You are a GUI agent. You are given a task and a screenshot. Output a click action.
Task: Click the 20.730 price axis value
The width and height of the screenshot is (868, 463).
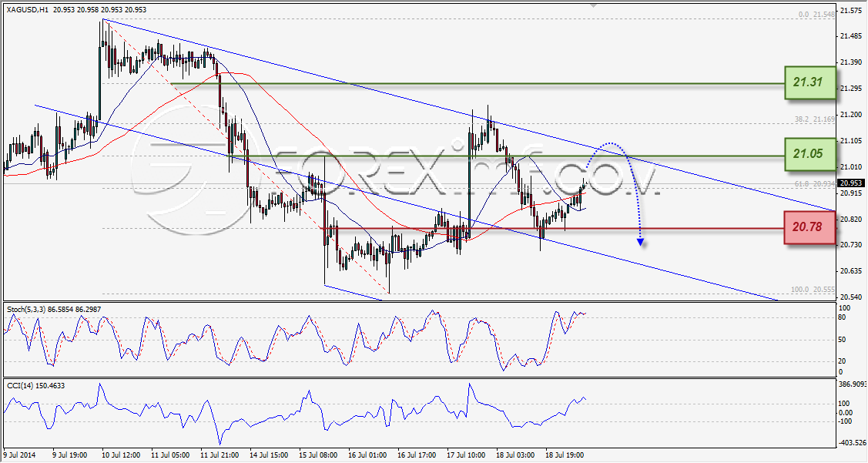(x=850, y=245)
